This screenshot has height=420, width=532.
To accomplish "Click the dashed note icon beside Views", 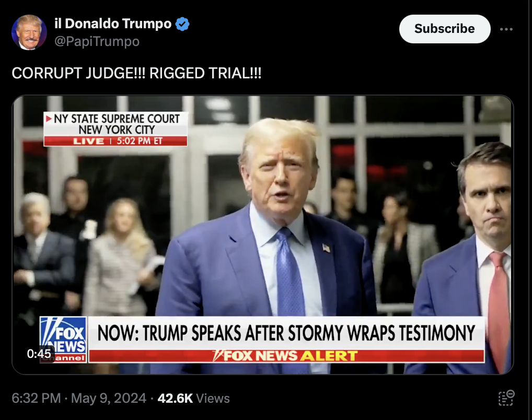I will coord(506,398).
